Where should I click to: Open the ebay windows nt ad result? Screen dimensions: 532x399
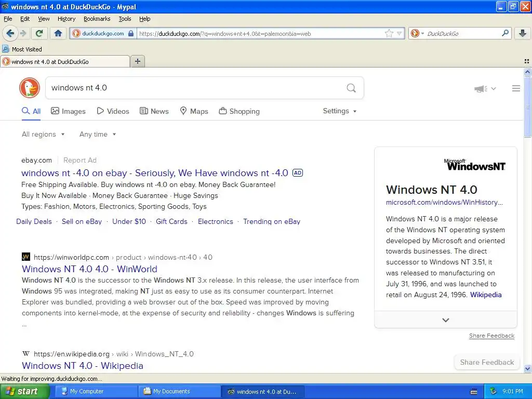(155, 173)
